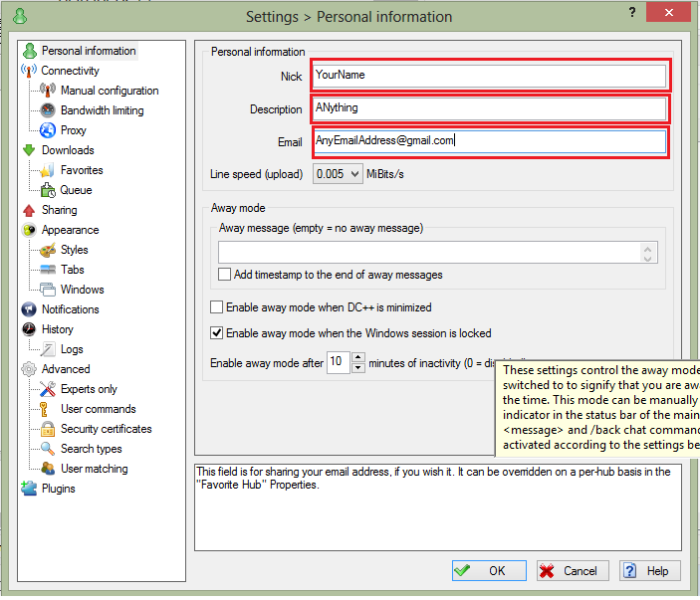Open the Connectivity settings page
Screen dimensions: 700x600
(x=70, y=71)
